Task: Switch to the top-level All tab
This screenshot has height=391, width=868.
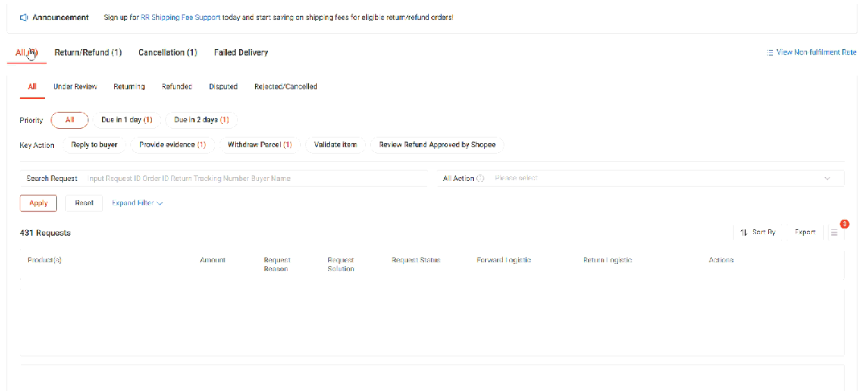Action: pos(27,52)
